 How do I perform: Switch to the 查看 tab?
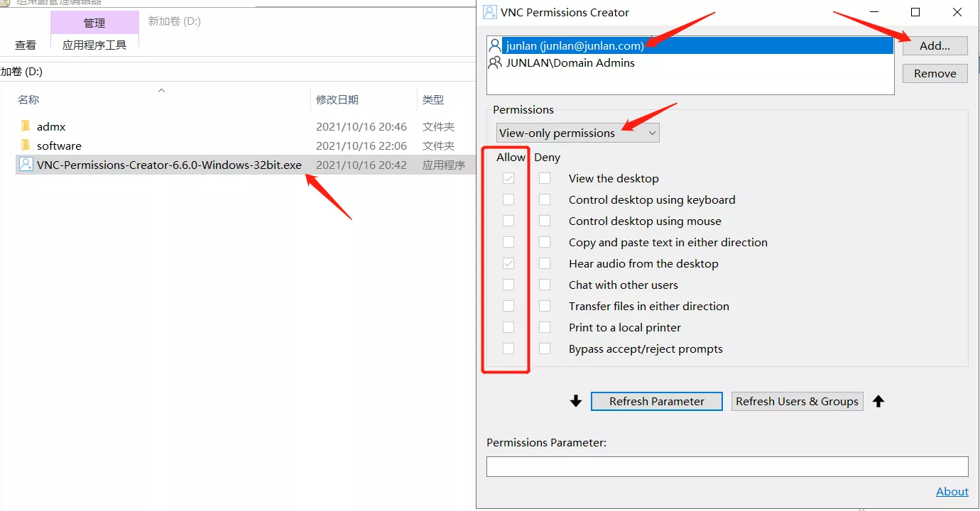26,45
